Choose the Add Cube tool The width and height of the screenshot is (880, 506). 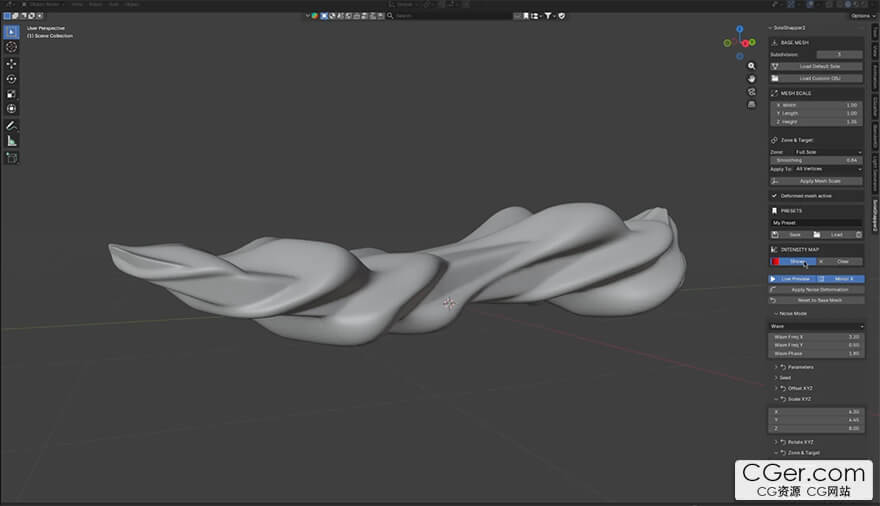pyautogui.click(x=12, y=157)
